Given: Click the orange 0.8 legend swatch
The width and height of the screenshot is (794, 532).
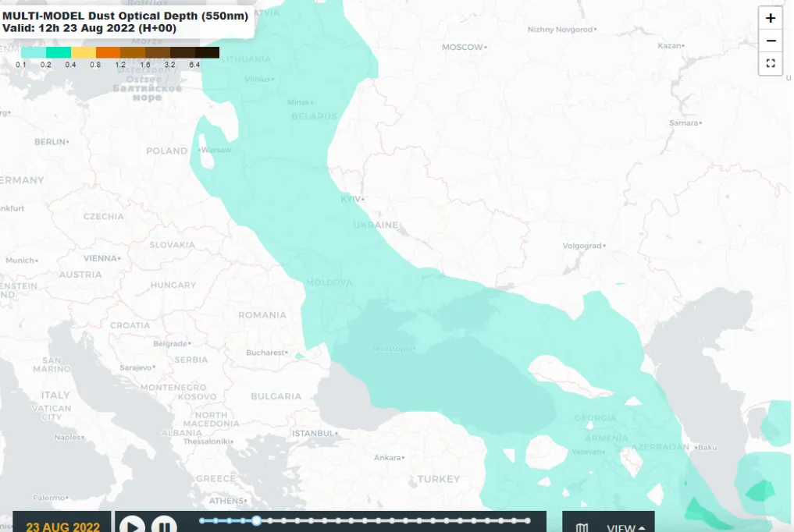Looking at the screenshot, I should click(108, 52).
